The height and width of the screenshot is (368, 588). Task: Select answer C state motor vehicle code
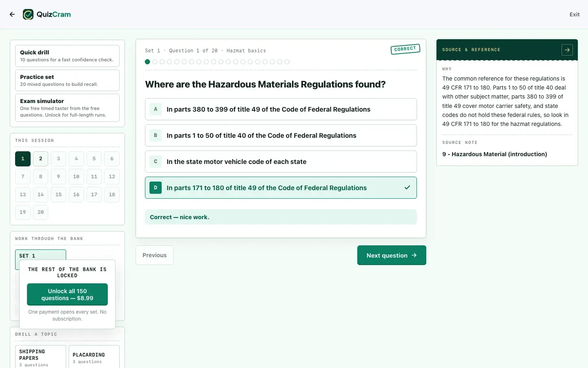[x=281, y=162]
